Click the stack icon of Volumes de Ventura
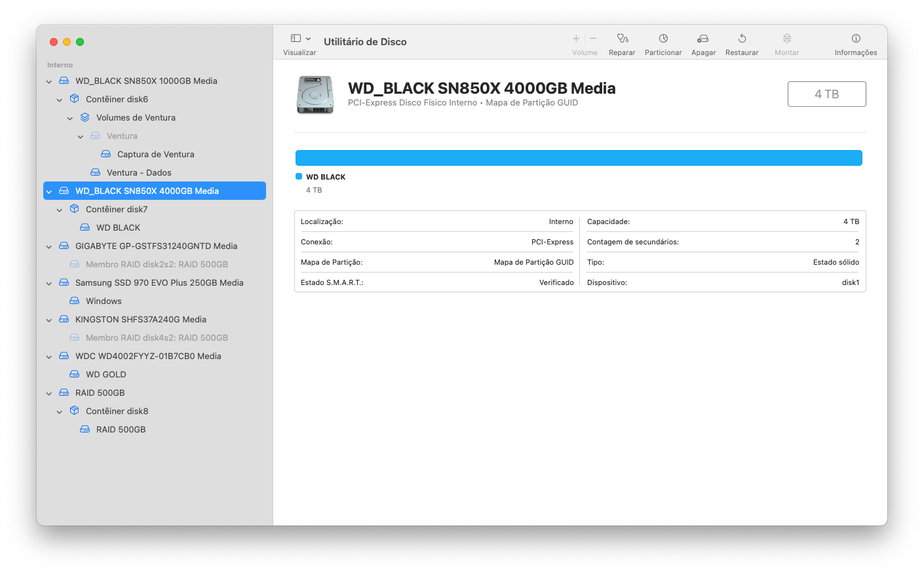 coord(85,117)
